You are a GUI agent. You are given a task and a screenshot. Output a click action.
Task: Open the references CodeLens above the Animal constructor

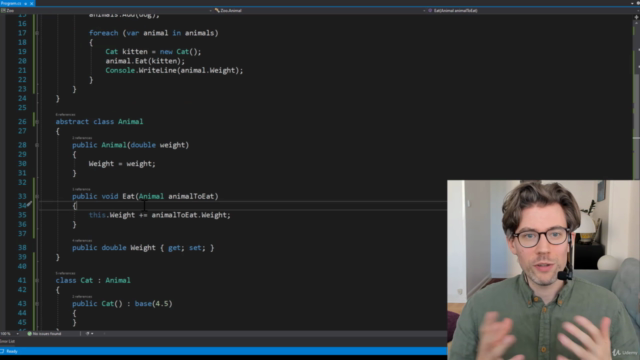[82, 138]
